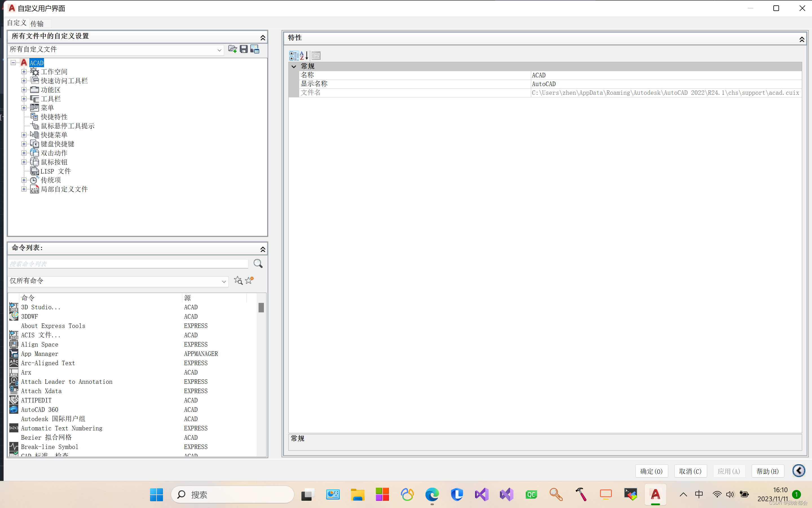Open the 仅所有命令 filter dropdown
The image size is (812, 508).
(x=224, y=282)
